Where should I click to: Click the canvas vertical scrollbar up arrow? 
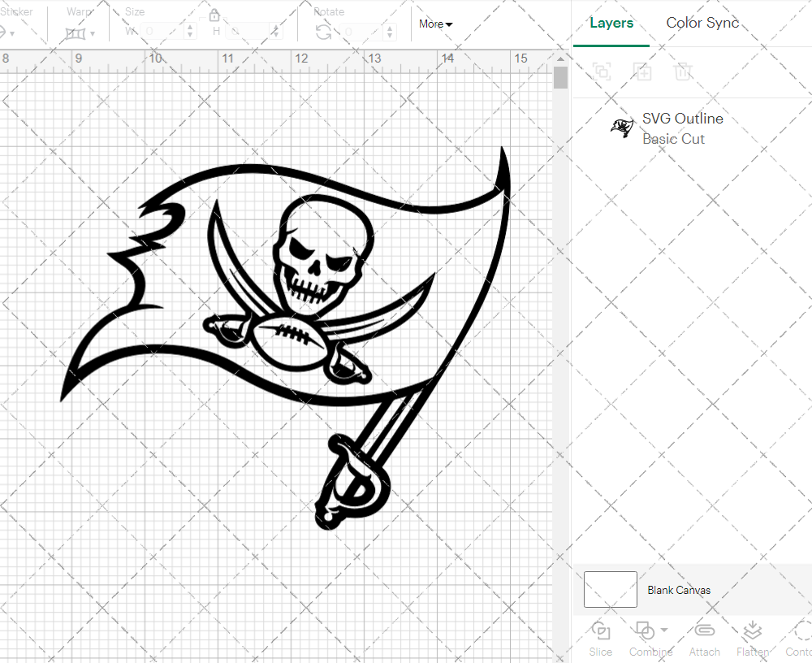[x=560, y=60]
